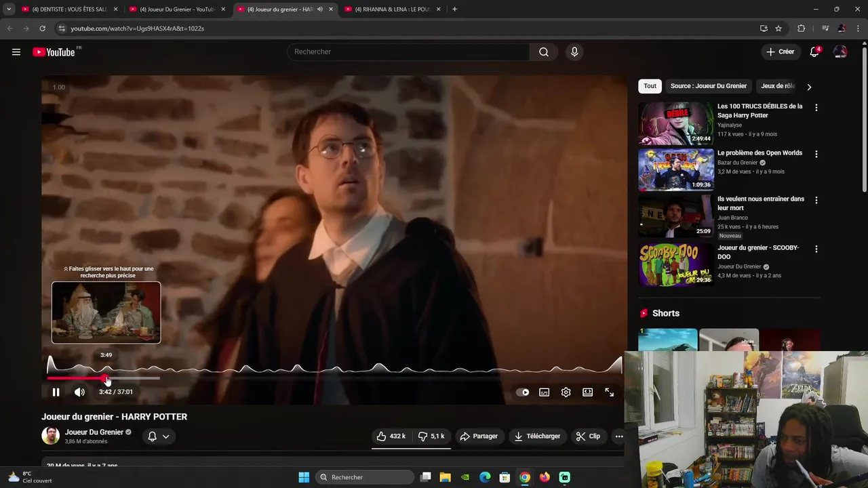Image resolution: width=868 pixels, height=488 pixels.
Task: Reload the page
Action: 42,28
